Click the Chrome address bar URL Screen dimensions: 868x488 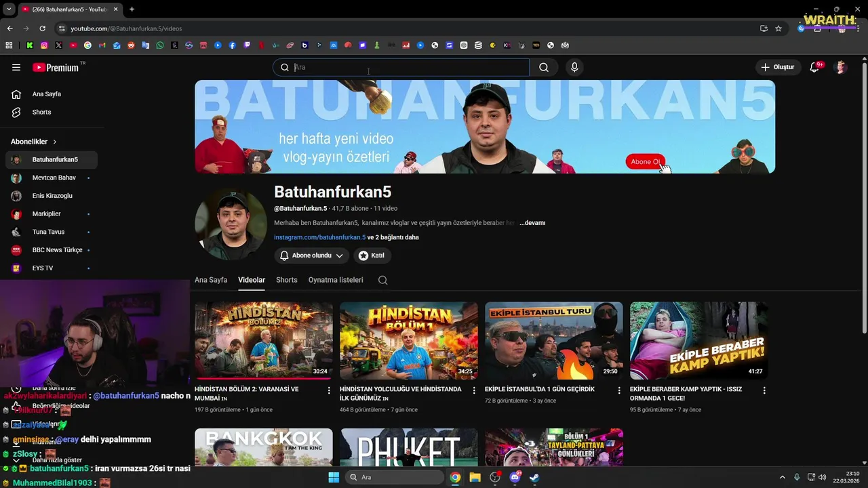(x=126, y=28)
